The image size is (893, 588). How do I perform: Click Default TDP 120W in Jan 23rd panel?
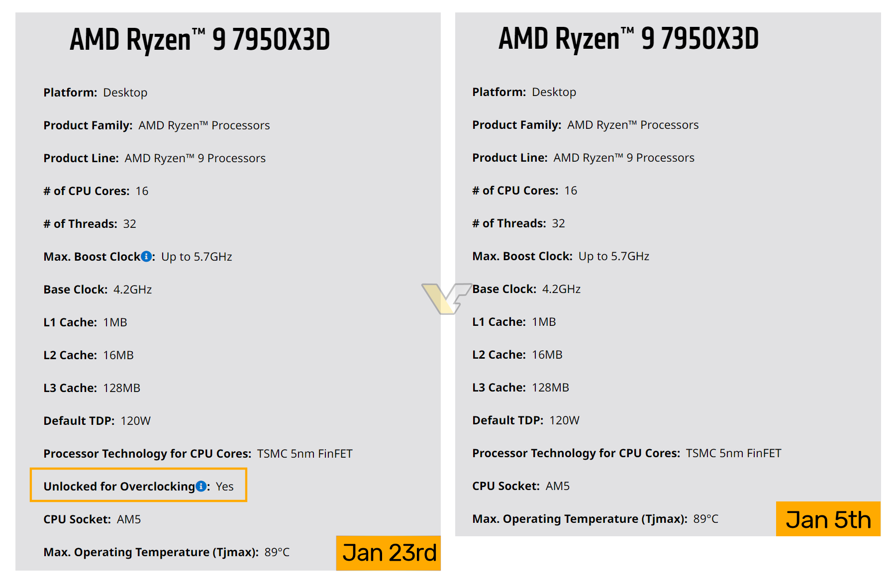pos(97,421)
